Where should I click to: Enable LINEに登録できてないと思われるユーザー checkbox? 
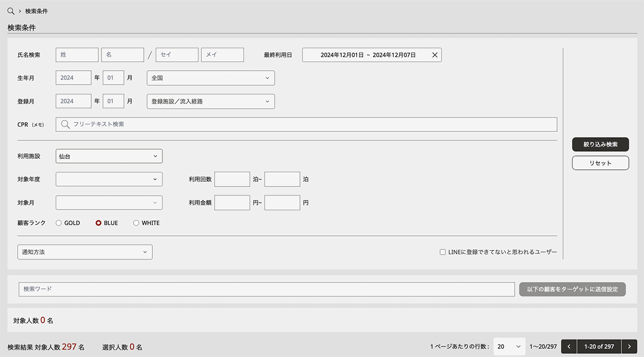coord(443,252)
